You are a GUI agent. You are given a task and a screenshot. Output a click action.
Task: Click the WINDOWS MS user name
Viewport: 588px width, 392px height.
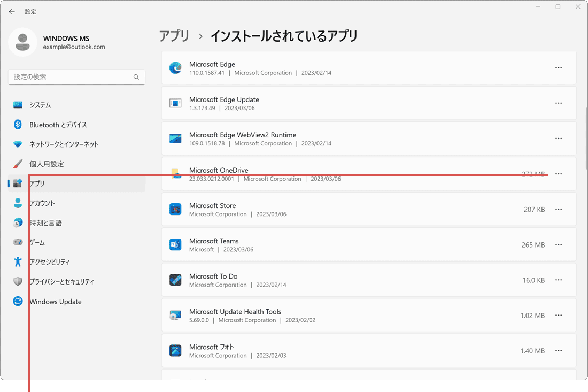pyautogui.click(x=66, y=39)
